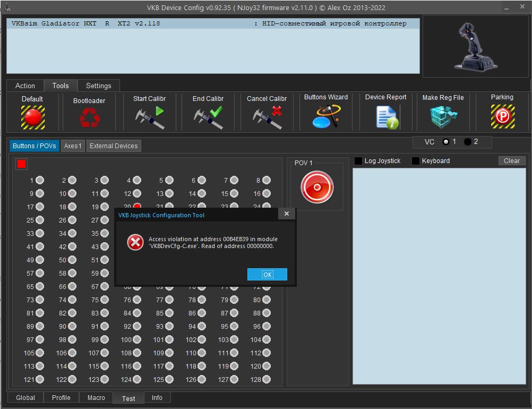
Task: Clear the joystick log
Action: tap(512, 161)
